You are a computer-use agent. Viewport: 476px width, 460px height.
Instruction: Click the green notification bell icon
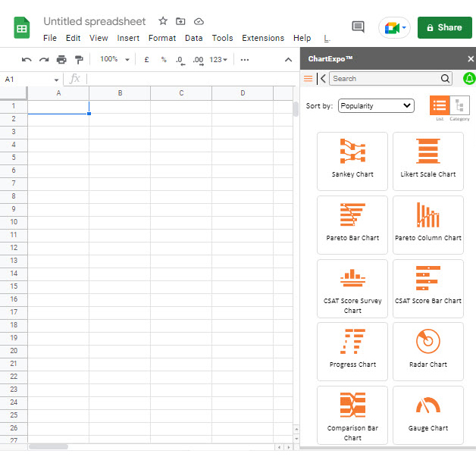tap(469, 78)
